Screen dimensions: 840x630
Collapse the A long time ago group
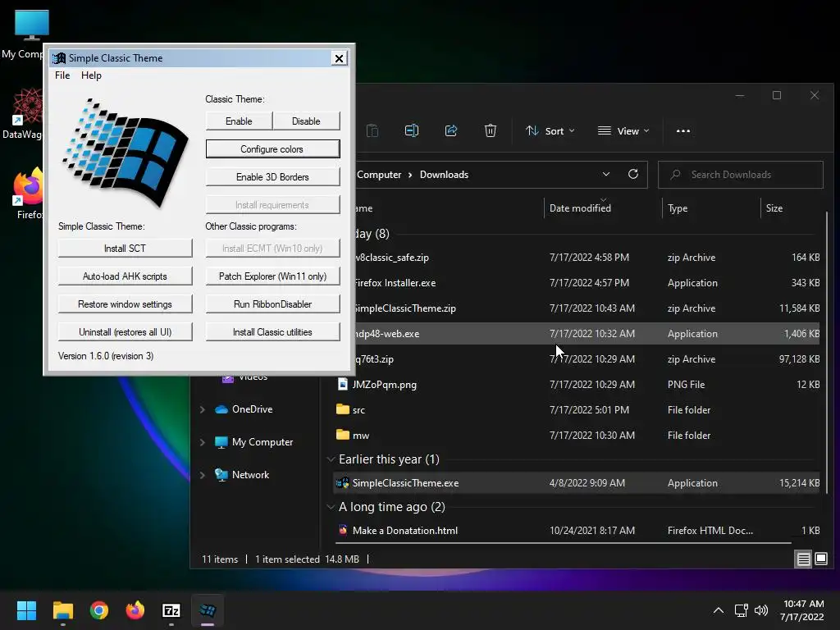(331, 506)
